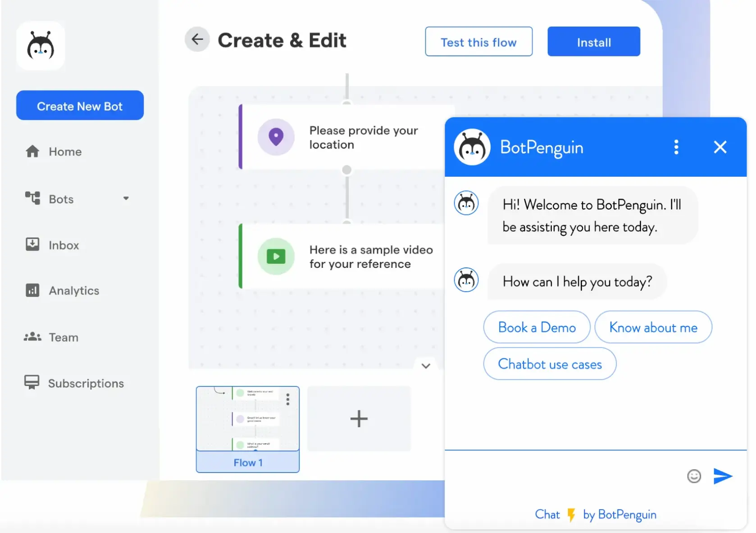
Task: Click the BotPenguin chat header avatar
Action: coord(472,147)
